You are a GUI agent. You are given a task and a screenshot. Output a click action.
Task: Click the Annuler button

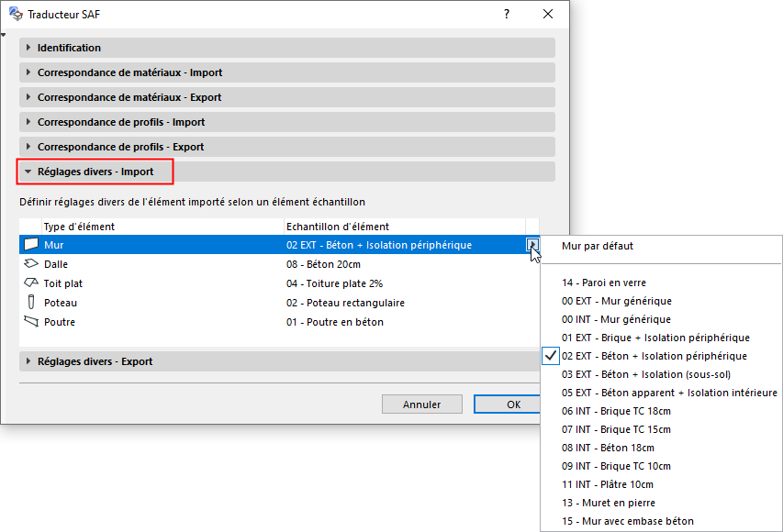[x=422, y=405]
